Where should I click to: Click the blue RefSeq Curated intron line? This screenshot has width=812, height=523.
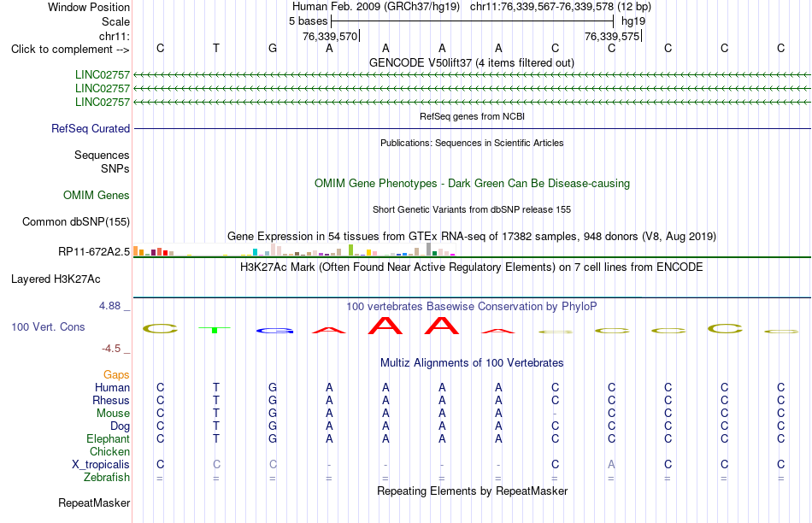472,128
